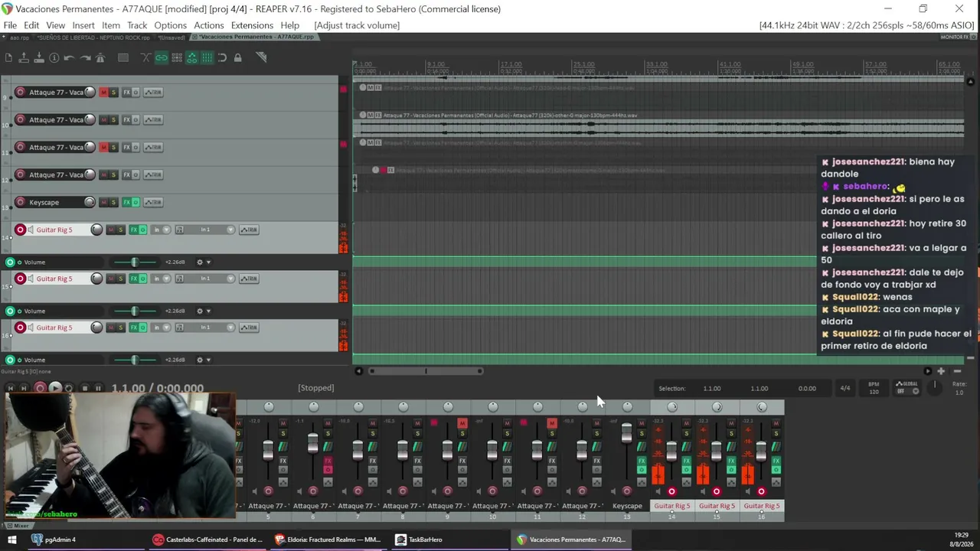This screenshot has height=551, width=980.
Task: Toggle the locking padlock icon
Action: point(238,57)
